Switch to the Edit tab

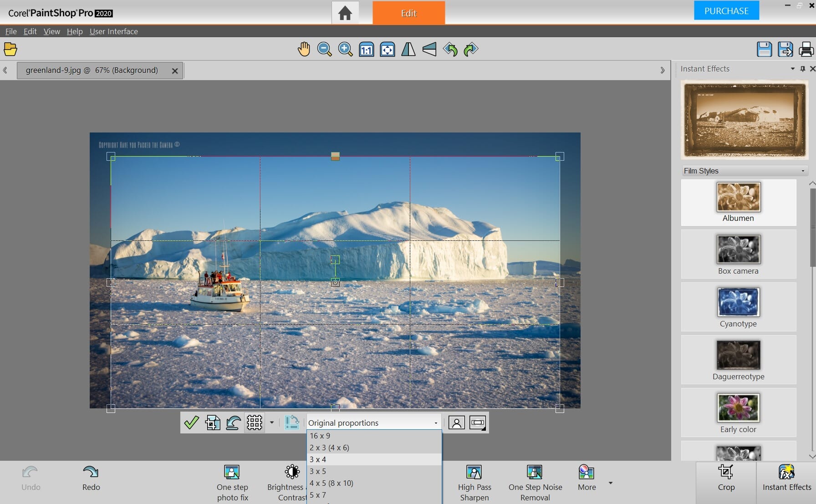[408, 13]
